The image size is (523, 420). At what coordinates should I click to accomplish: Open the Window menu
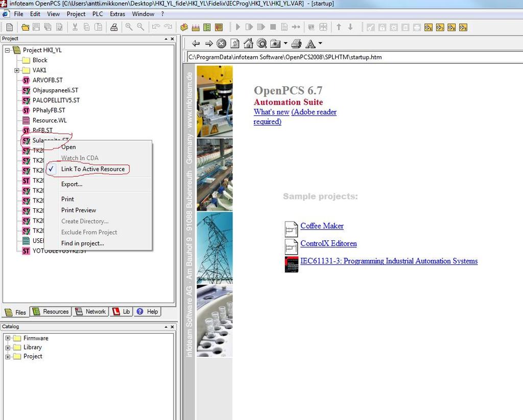pos(143,14)
